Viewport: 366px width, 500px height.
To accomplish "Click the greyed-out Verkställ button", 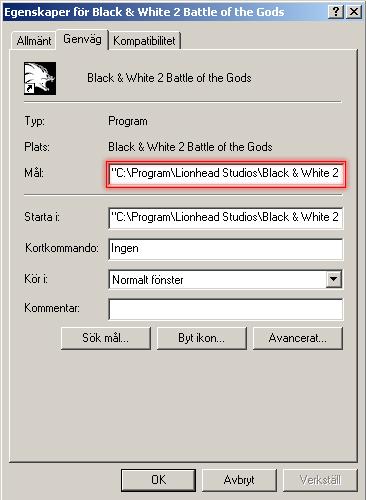I will coord(320,480).
